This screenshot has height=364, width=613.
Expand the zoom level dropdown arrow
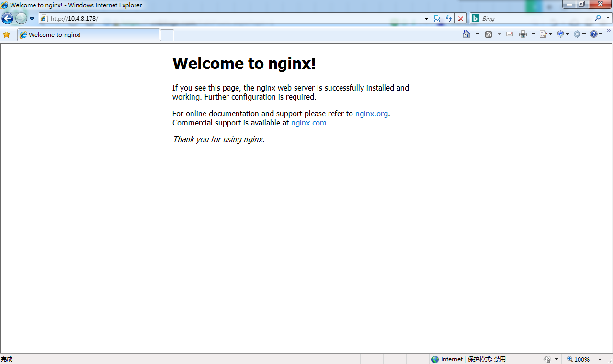click(x=600, y=359)
